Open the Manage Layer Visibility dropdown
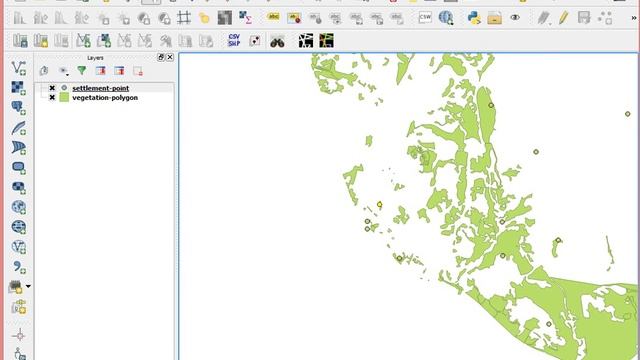The image size is (640, 360). 63,71
